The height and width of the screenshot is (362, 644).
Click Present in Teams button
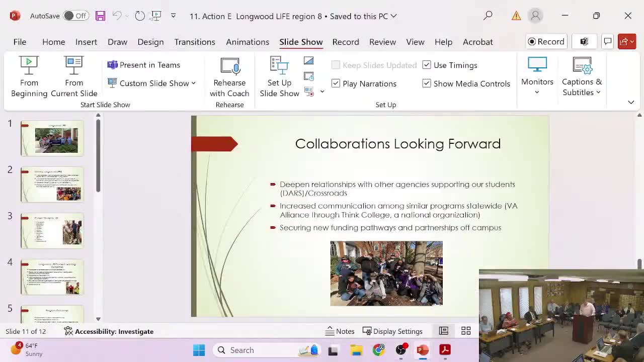click(144, 65)
